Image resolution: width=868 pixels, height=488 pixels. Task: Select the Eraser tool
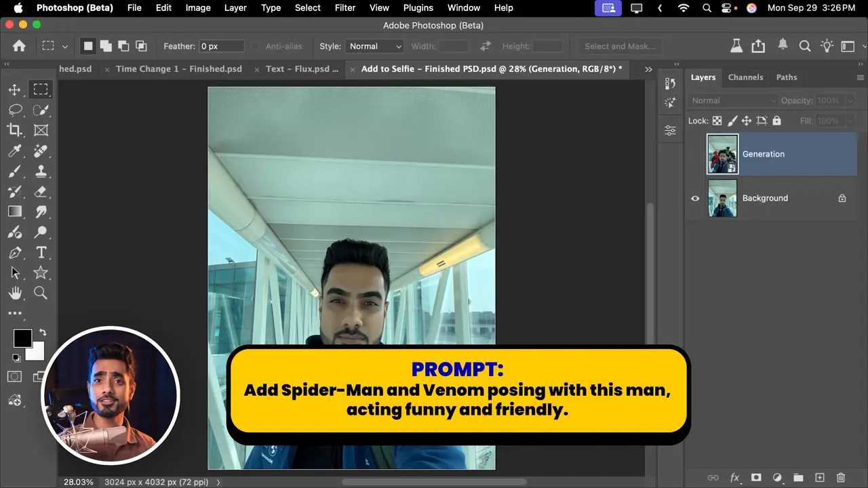[41, 191]
